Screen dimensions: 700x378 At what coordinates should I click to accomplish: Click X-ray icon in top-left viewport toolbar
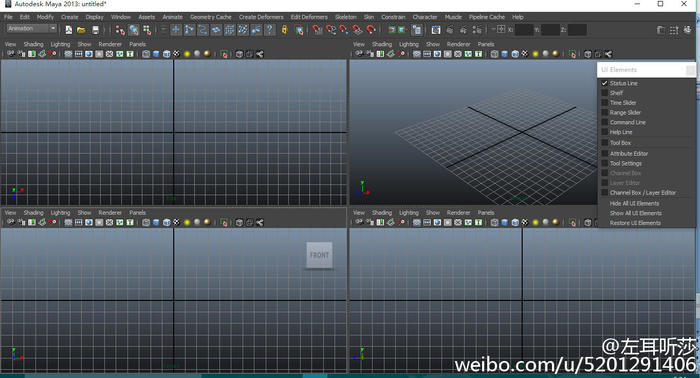(239, 54)
